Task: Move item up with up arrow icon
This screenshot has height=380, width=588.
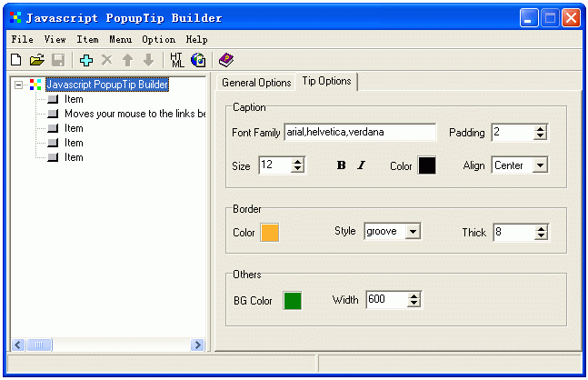Action: click(127, 60)
